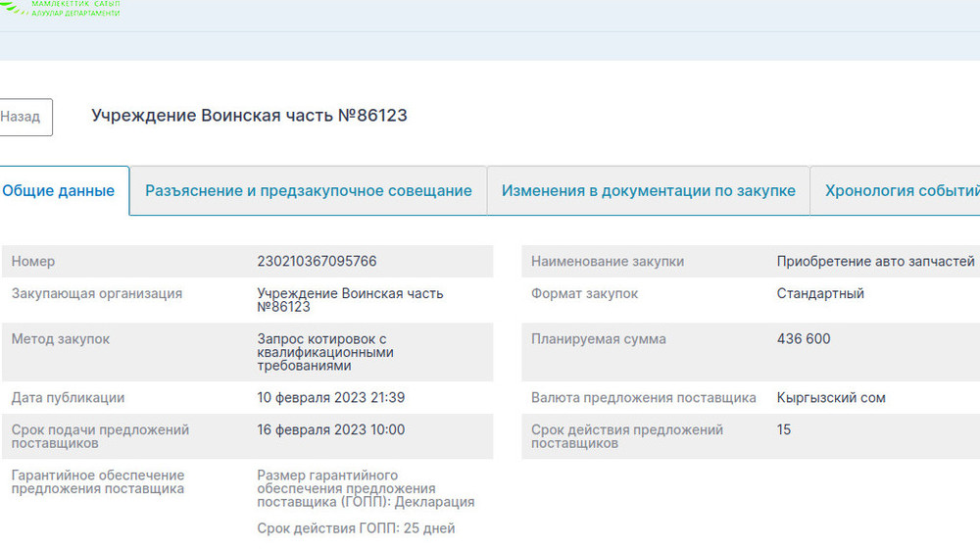Click the planned amount 436 600
Screen dimensions: 980x551
pyautogui.click(x=803, y=339)
